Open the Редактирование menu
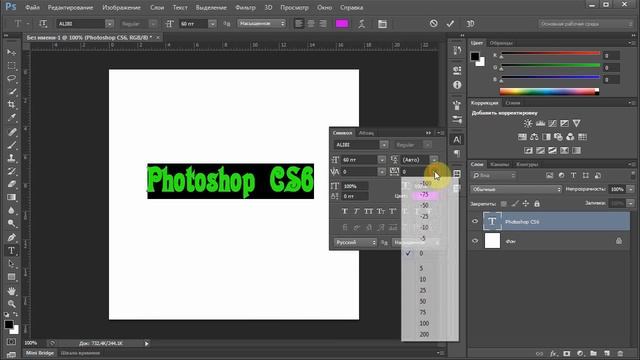 click(70, 7)
